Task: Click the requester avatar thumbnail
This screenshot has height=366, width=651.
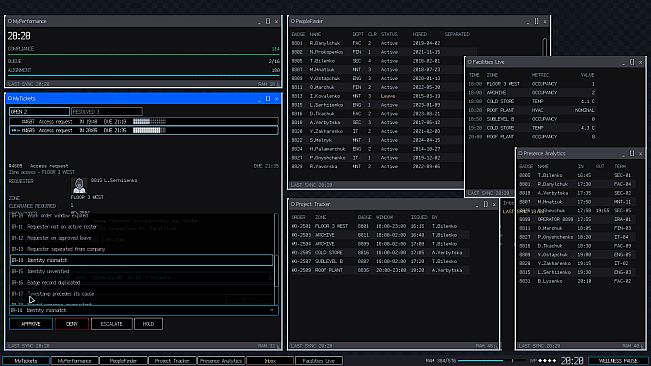Action: tap(79, 185)
